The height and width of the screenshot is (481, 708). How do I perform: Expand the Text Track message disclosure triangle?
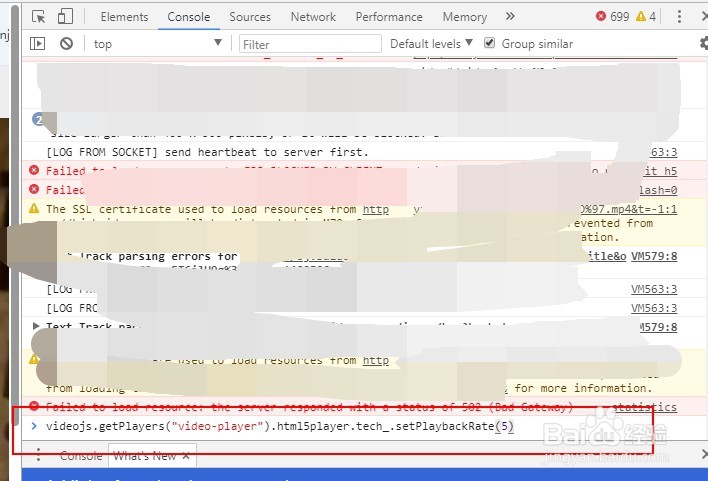(36, 326)
